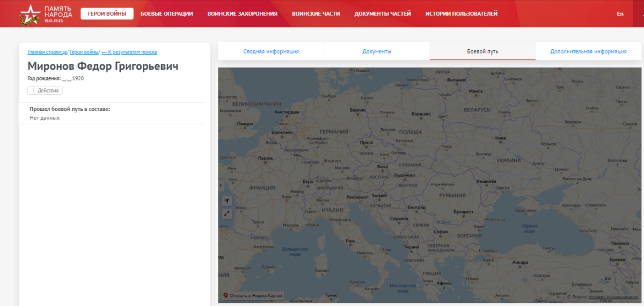Click Киев on the map
The image size is (644, 306).
click(500, 138)
